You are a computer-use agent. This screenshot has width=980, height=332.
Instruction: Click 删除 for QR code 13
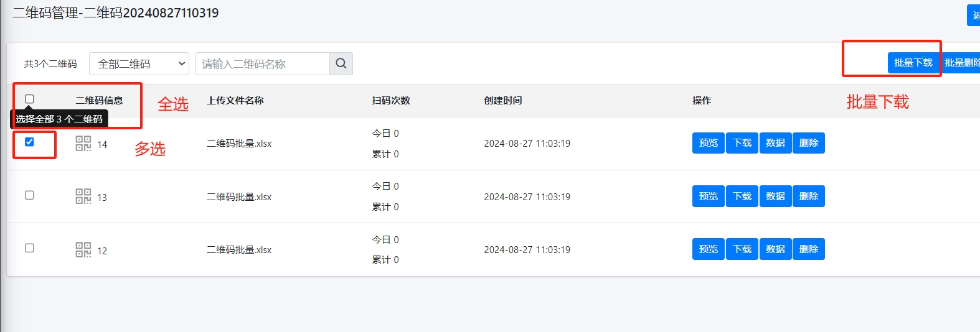[808, 196]
